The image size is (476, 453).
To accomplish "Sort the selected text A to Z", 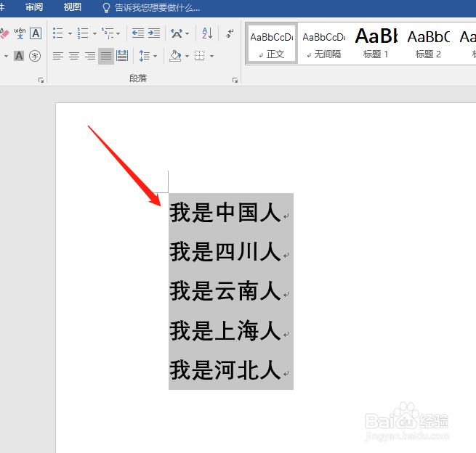I will click(x=207, y=33).
